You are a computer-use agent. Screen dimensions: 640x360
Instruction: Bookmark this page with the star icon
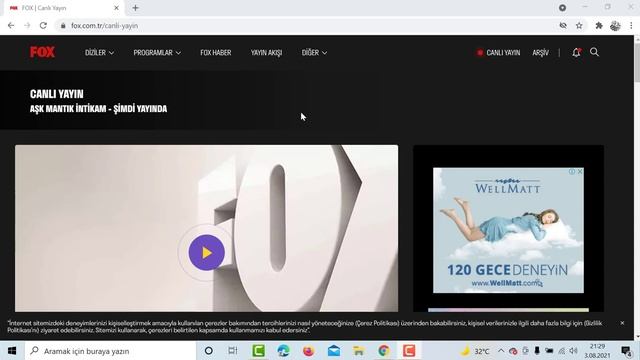579,25
